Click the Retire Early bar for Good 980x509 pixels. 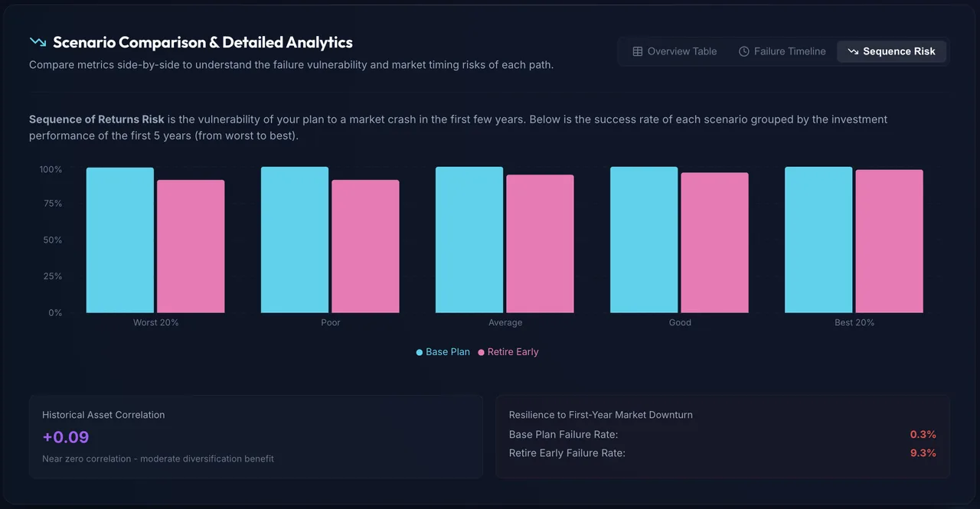[x=714, y=243]
